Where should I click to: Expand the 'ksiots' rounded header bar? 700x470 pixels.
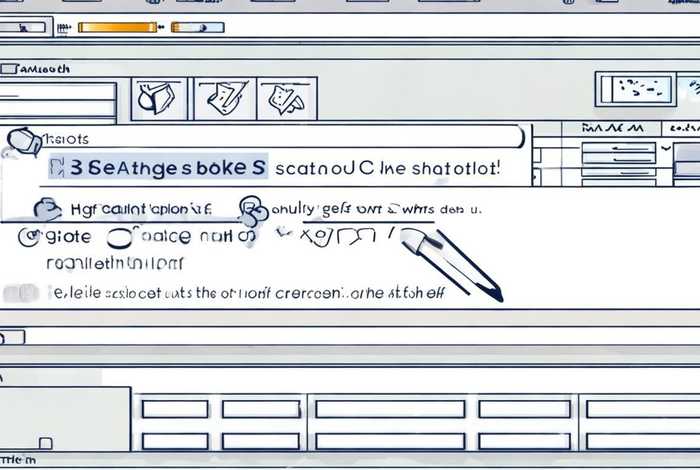click(x=270, y=137)
